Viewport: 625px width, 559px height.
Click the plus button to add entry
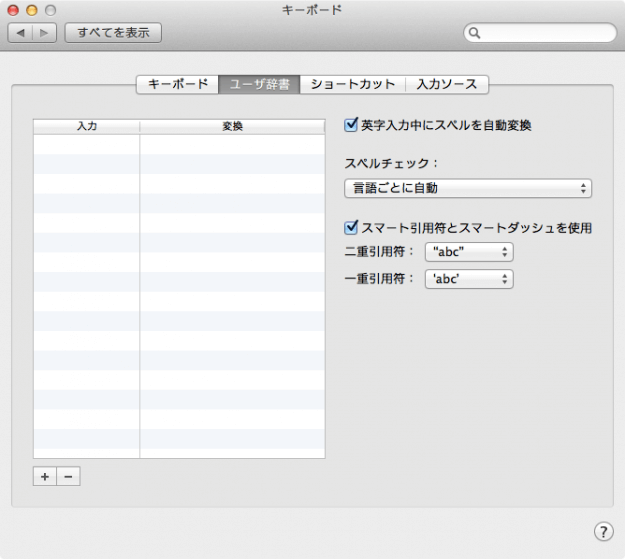[45, 477]
